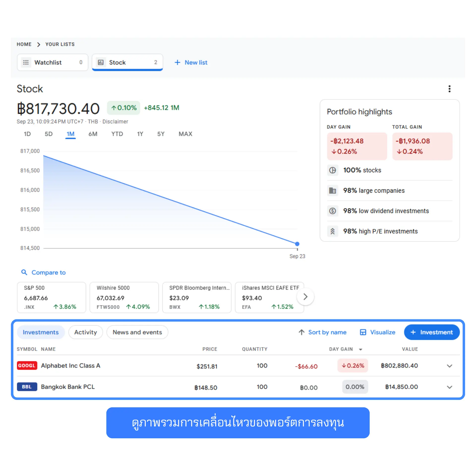Click the Stock portfolio chart icon
This screenshot has height=476, width=476.
(101, 62)
